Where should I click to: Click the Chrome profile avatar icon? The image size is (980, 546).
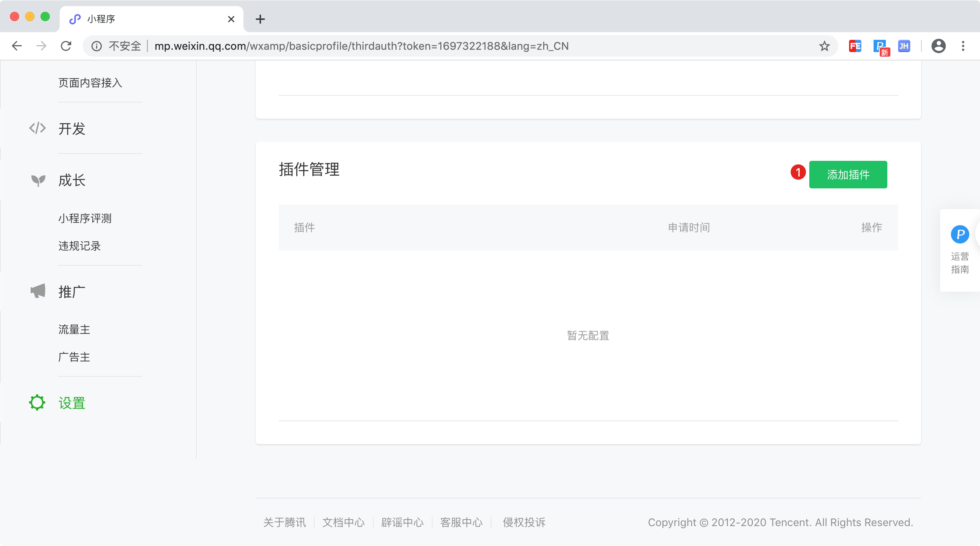(938, 46)
